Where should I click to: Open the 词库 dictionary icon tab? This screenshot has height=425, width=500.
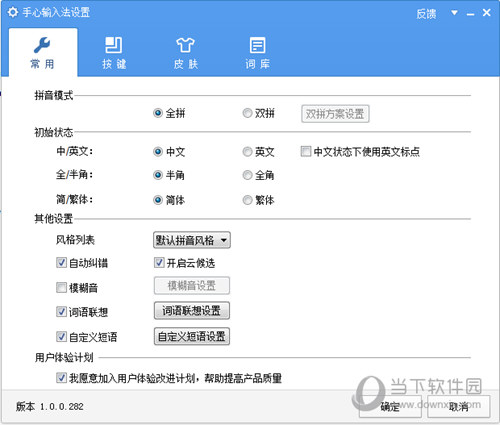click(x=257, y=53)
